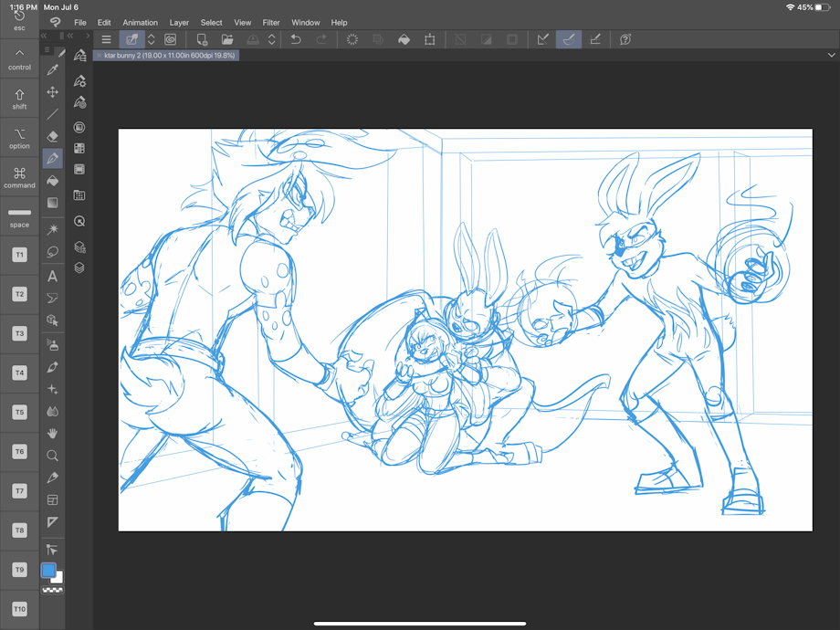Viewport: 840px width, 630px height.
Task: Click the Open file folder icon
Action: click(x=227, y=39)
